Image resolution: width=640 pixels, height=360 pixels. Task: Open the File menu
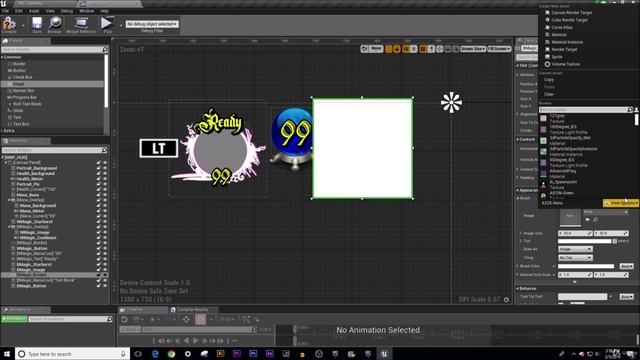[x=5, y=11]
